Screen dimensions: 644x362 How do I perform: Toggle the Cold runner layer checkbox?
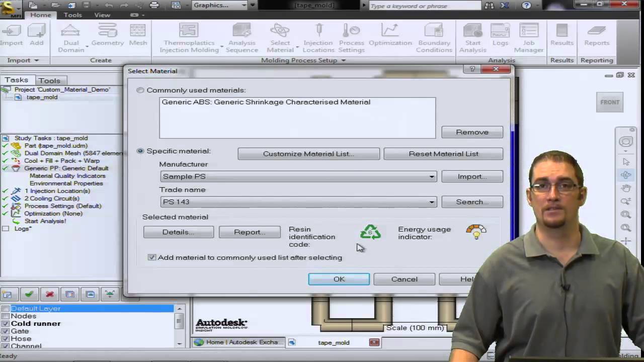point(6,324)
